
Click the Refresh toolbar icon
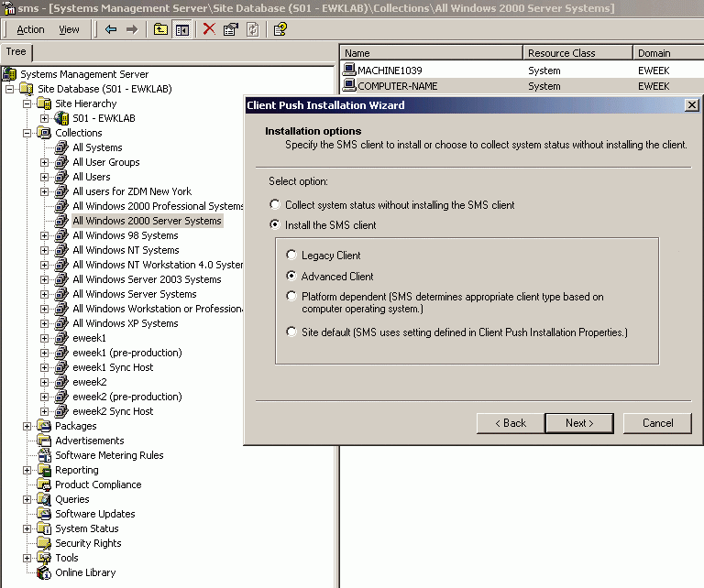coord(253,29)
